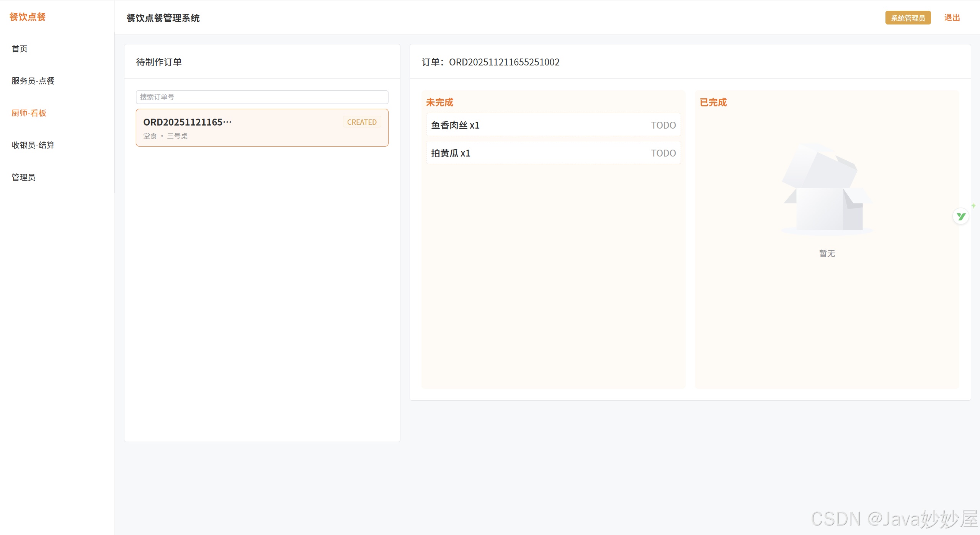Image resolution: width=980 pixels, height=535 pixels.
Task: Open 收银员-结算 menu entry
Action: (x=33, y=145)
